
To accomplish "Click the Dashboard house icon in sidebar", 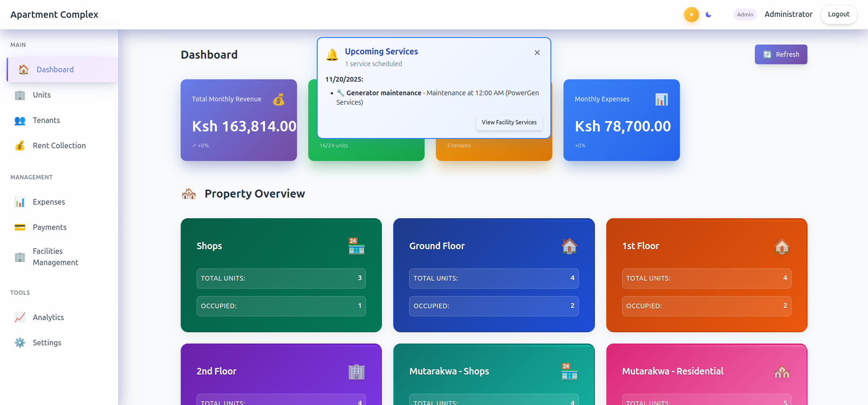I will 23,69.
